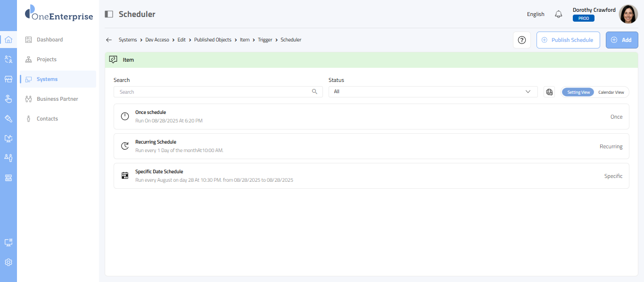The height and width of the screenshot is (282, 644).
Task: Click the globe timezone icon
Action: point(549,92)
